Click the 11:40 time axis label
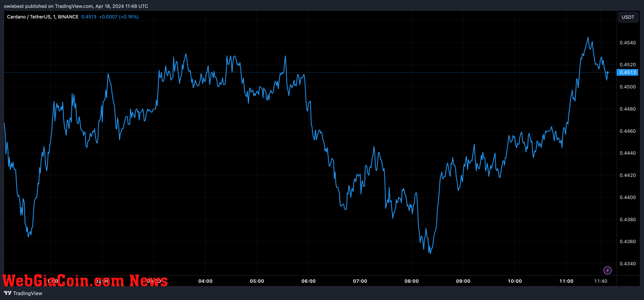The width and height of the screenshot is (644, 300). [600, 281]
